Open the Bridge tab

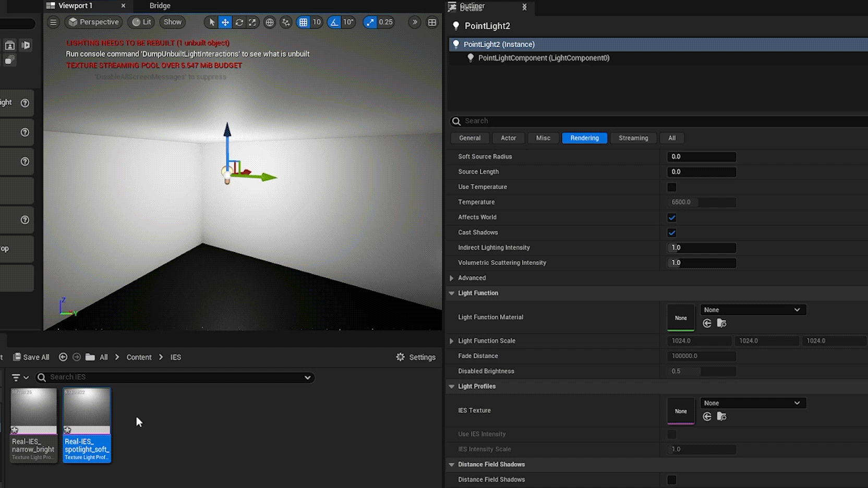160,6
